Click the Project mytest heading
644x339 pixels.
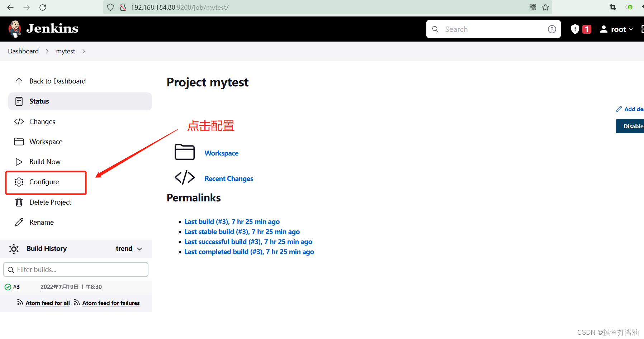click(x=208, y=82)
